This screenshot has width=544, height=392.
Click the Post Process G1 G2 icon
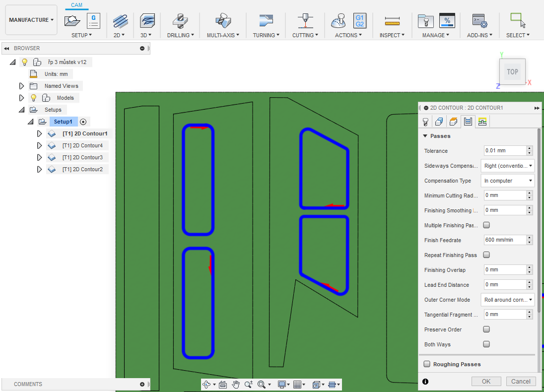click(x=359, y=21)
